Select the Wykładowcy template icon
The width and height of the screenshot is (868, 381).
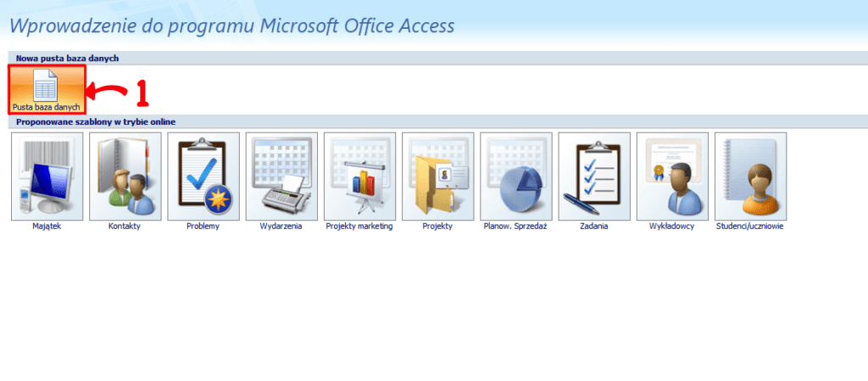click(x=672, y=176)
